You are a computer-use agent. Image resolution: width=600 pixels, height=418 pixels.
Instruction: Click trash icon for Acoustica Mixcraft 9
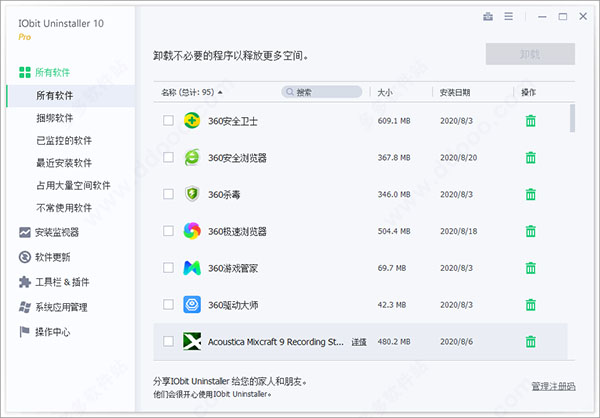(x=530, y=341)
